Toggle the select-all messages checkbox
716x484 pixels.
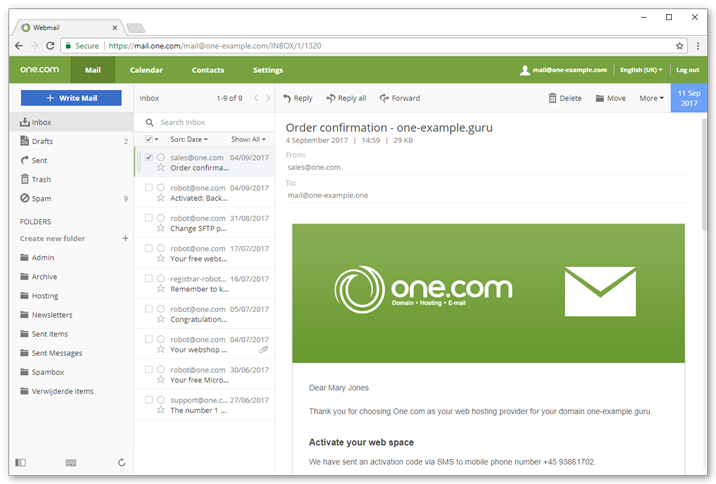click(x=149, y=139)
